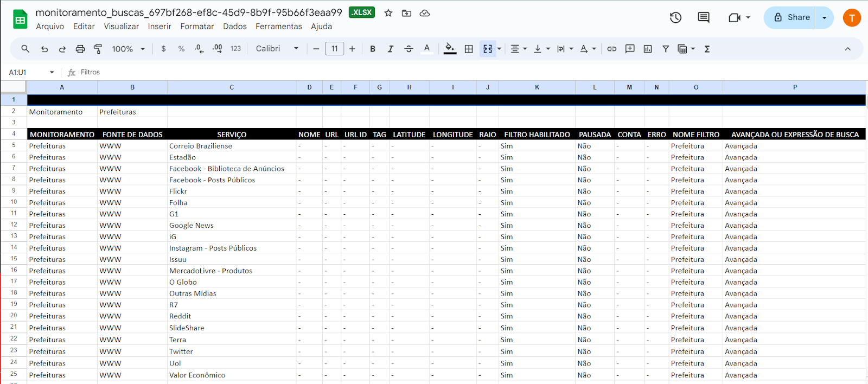Increase decimal places
Image resolution: width=868 pixels, height=384 pixels.
coord(217,49)
